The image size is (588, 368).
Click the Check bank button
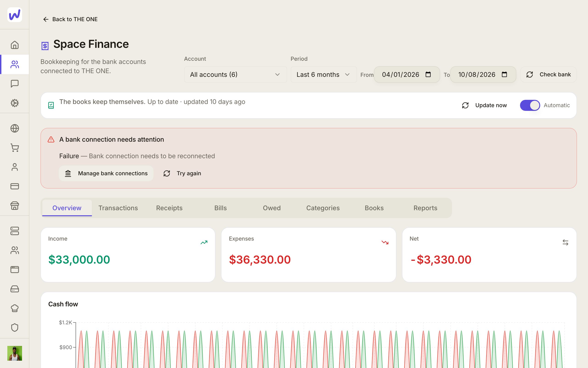point(548,75)
